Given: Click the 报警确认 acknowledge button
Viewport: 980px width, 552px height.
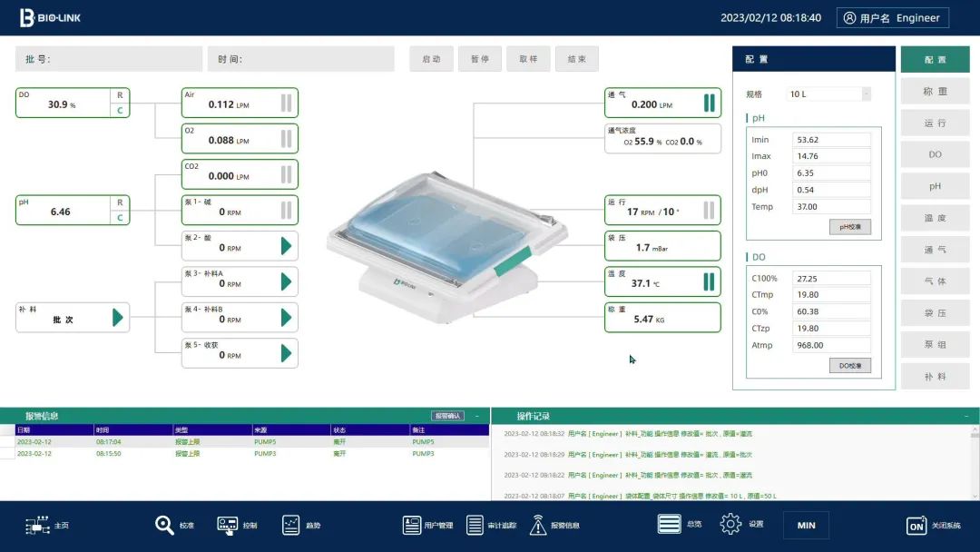Looking at the screenshot, I should [447, 416].
